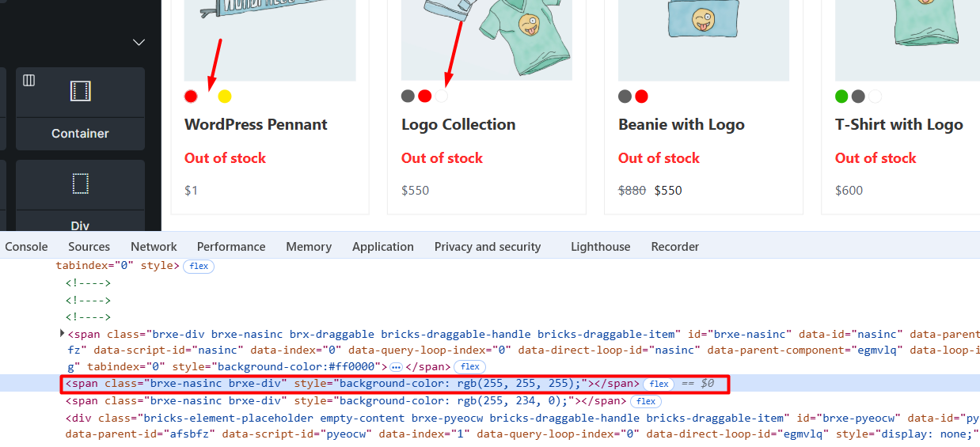Open the Network tab in DevTools
The image size is (980, 447).
pyautogui.click(x=154, y=247)
